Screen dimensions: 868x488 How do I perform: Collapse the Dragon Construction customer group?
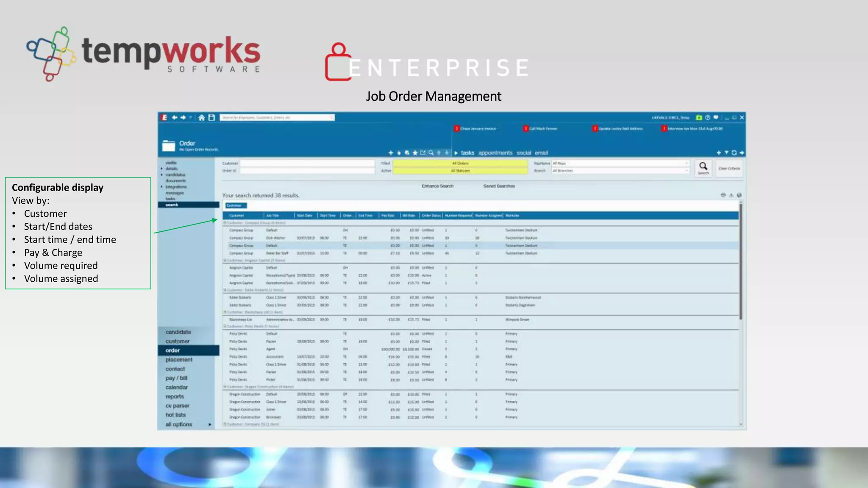(225, 387)
